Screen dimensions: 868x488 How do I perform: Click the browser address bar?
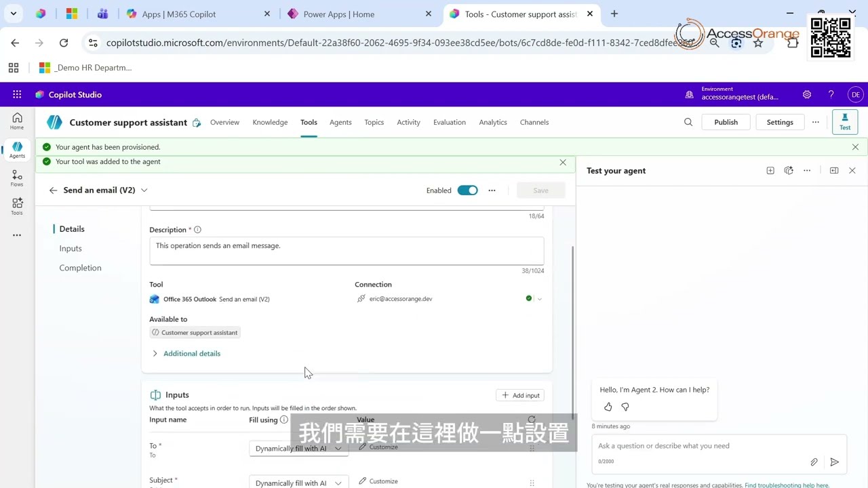(400, 43)
